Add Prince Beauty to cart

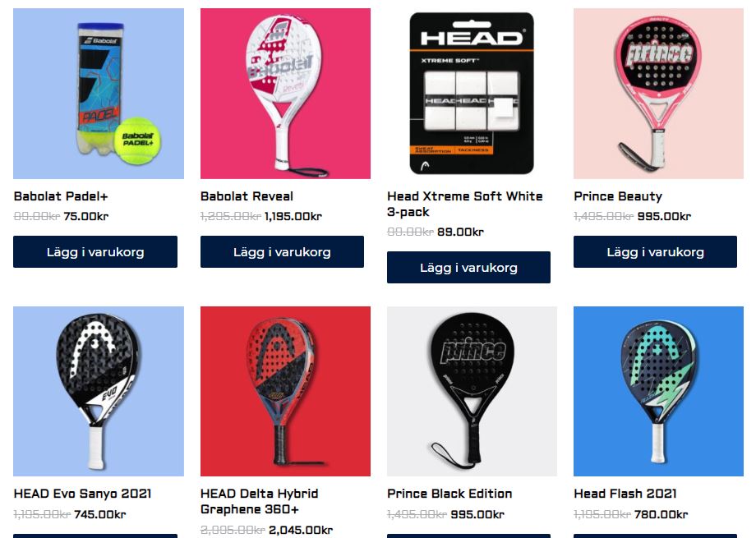655,251
